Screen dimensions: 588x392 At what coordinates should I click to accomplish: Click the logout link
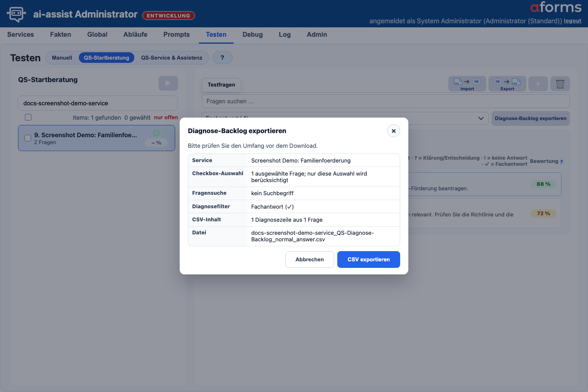tap(572, 21)
